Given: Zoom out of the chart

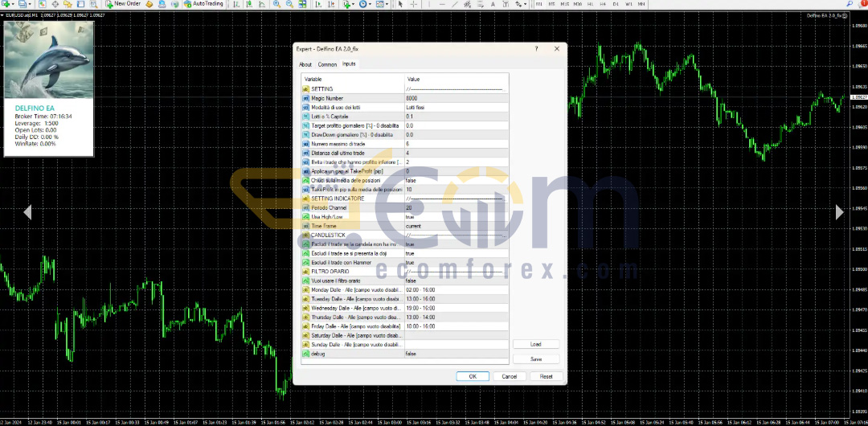Looking at the screenshot, I should coord(289,4).
